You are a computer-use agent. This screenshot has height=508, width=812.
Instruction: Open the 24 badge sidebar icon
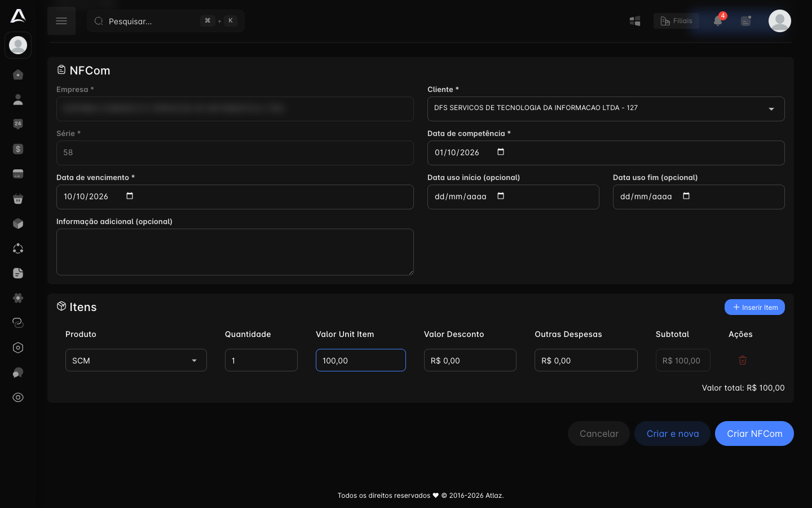point(18,124)
